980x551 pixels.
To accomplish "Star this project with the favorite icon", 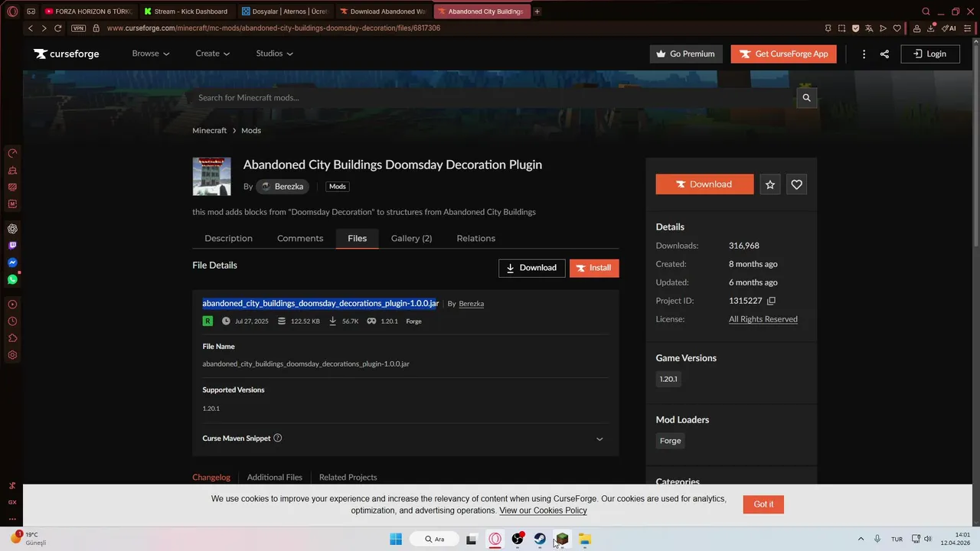I will (770, 184).
